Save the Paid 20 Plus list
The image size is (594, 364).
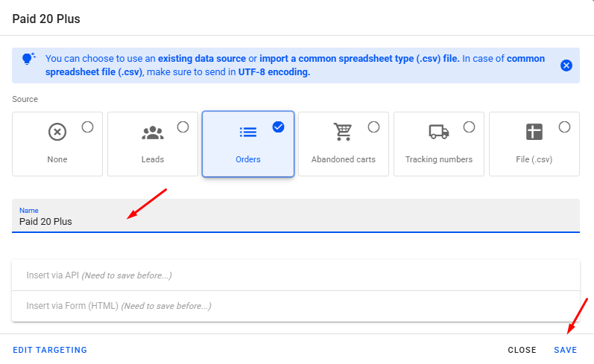tap(565, 350)
